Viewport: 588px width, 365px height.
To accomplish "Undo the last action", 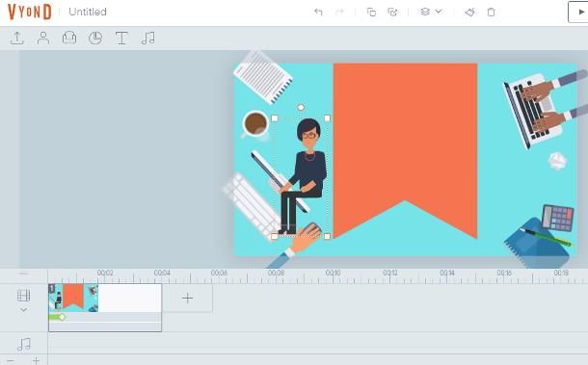I will (318, 12).
